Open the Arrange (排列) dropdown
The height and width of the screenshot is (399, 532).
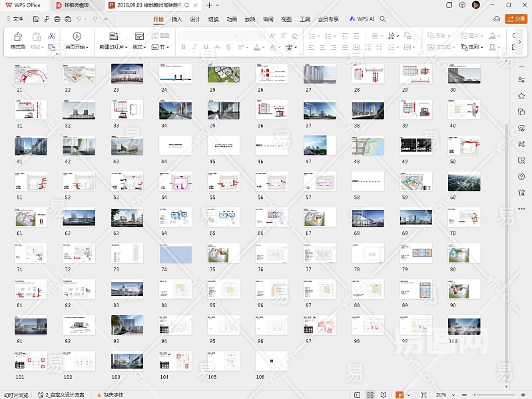473,47
